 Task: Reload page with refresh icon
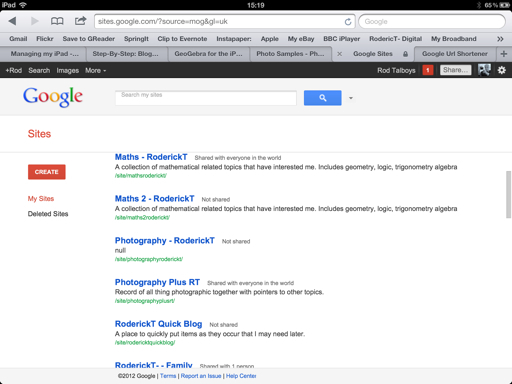click(x=348, y=22)
